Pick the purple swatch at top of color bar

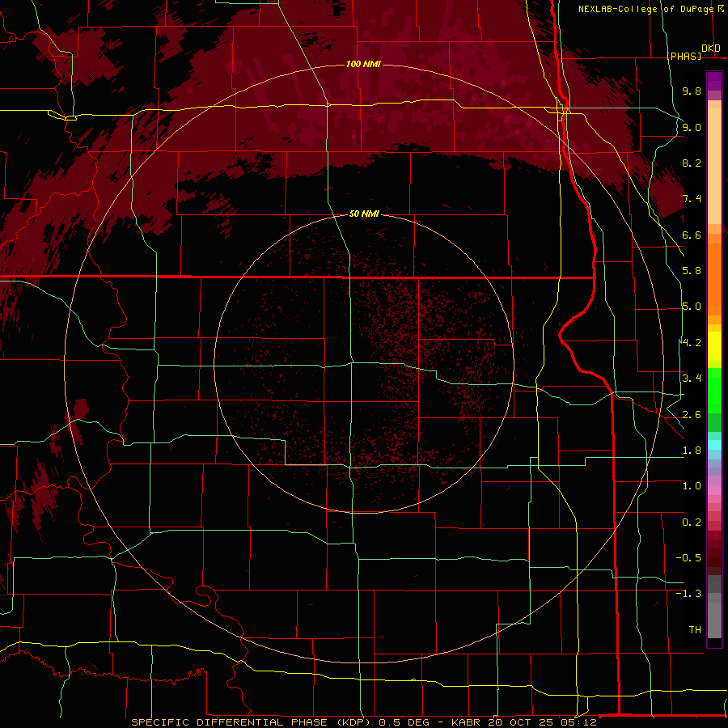pyautogui.click(x=714, y=81)
